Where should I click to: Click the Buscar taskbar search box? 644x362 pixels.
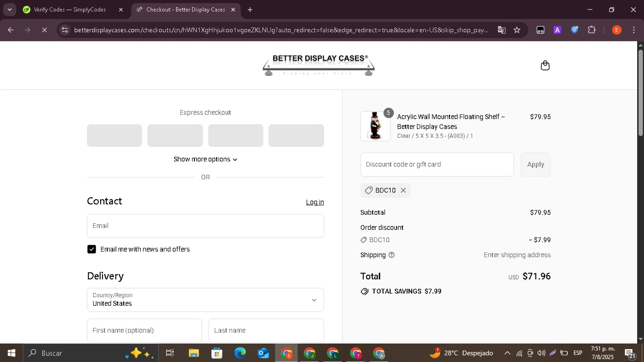[91, 353]
